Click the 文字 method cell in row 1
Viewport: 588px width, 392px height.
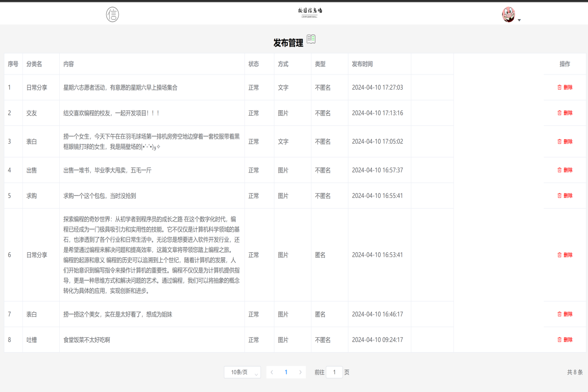(283, 88)
